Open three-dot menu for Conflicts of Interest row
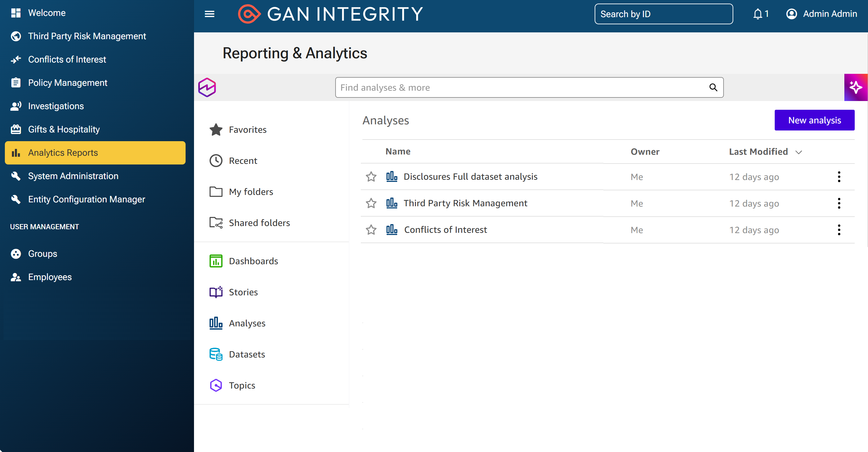 839,230
